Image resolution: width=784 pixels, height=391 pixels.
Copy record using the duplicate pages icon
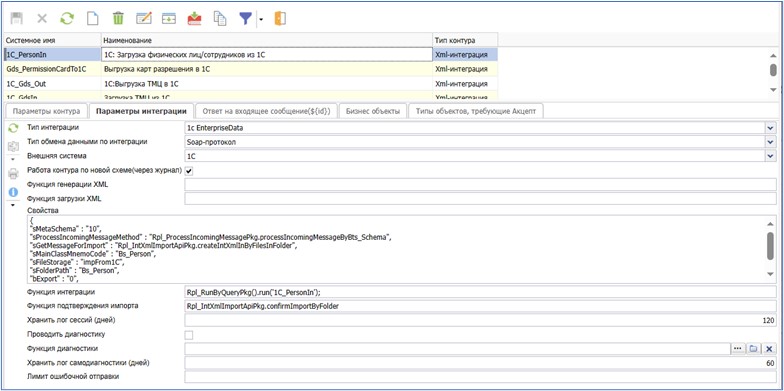(x=220, y=18)
